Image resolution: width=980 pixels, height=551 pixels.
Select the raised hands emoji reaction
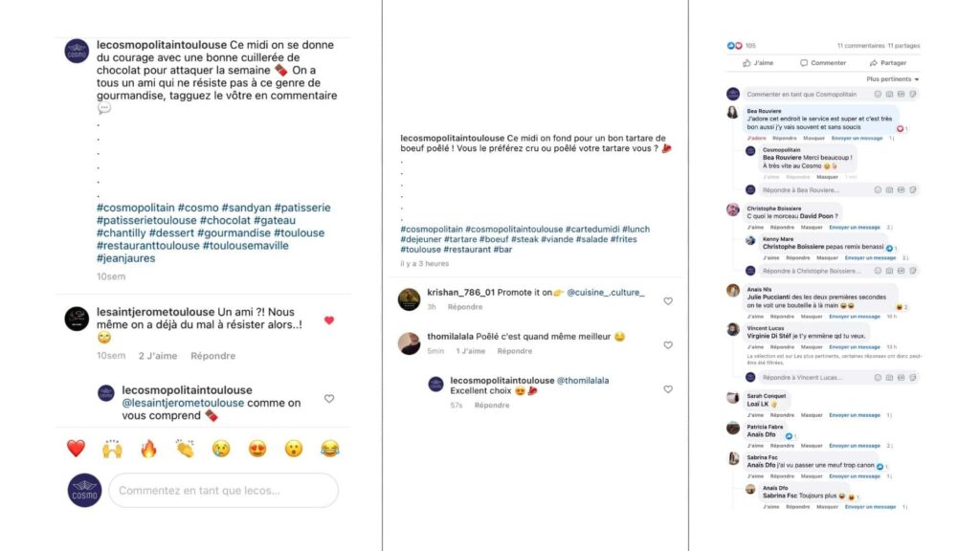click(113, 448)
